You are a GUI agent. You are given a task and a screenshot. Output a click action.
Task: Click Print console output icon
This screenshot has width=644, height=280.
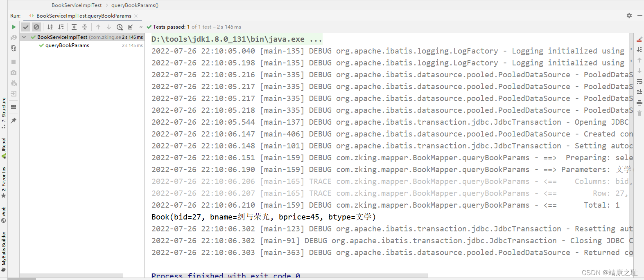(x=639, y=103)
